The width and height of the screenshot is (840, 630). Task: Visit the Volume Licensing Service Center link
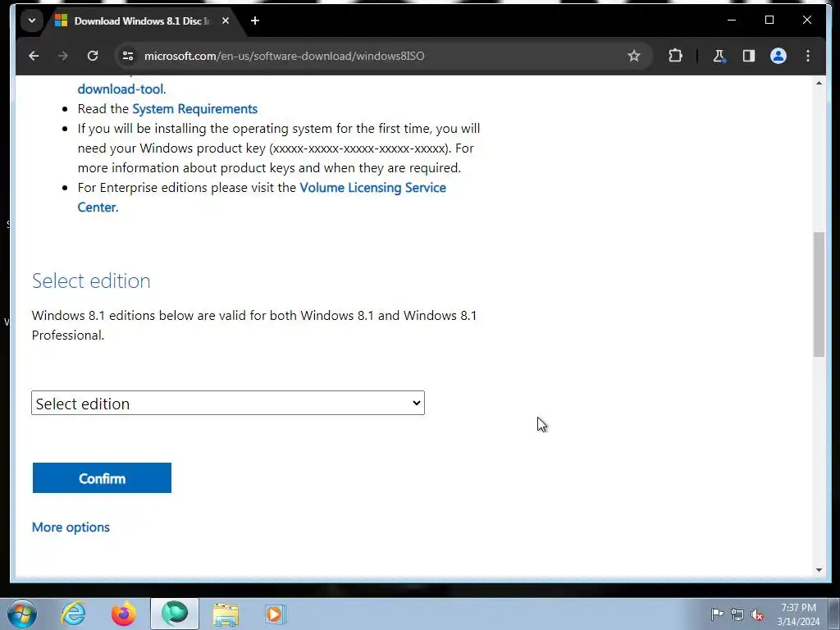373,188
